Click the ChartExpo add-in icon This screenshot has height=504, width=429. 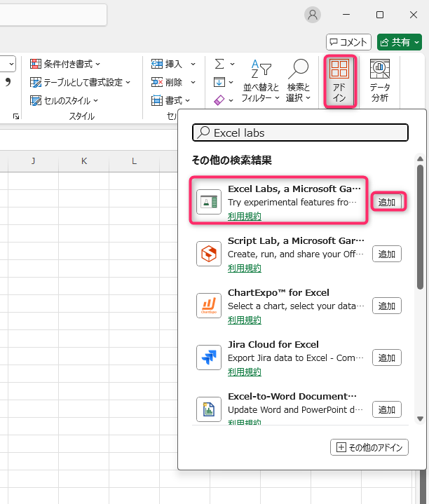[x=208, y=306]
